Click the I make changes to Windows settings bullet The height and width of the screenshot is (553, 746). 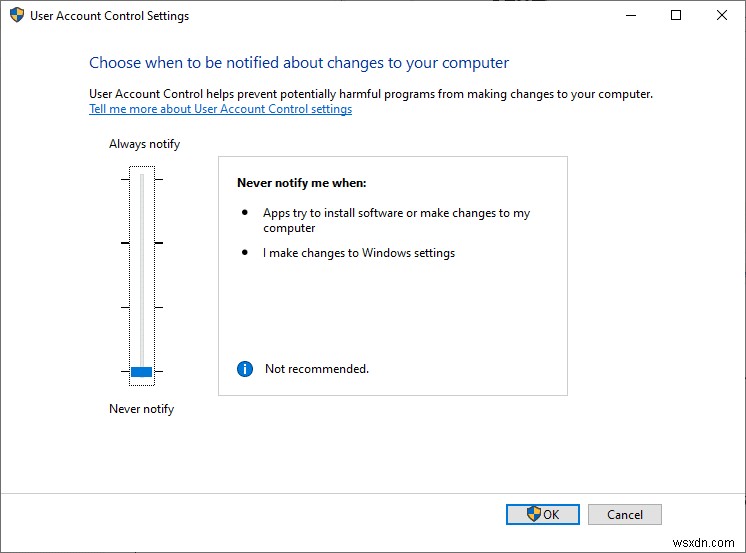click(359, 253)
